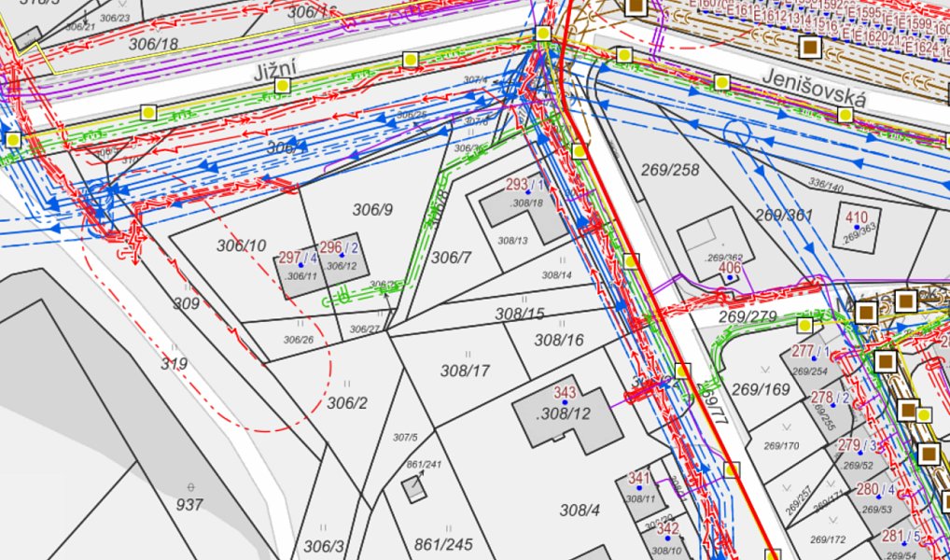Select parcel label 269/254
The height and width of the screenshot is (560, 950).
coord(810,371)
